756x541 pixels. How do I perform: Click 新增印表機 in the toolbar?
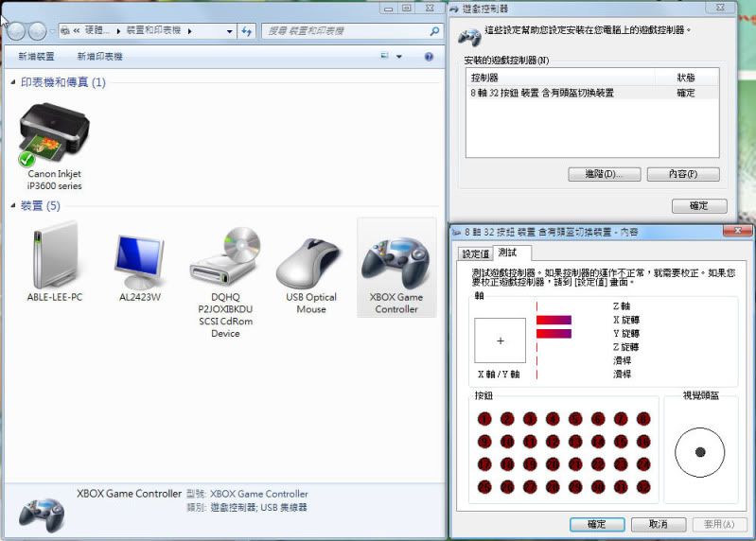click(99, 57)
